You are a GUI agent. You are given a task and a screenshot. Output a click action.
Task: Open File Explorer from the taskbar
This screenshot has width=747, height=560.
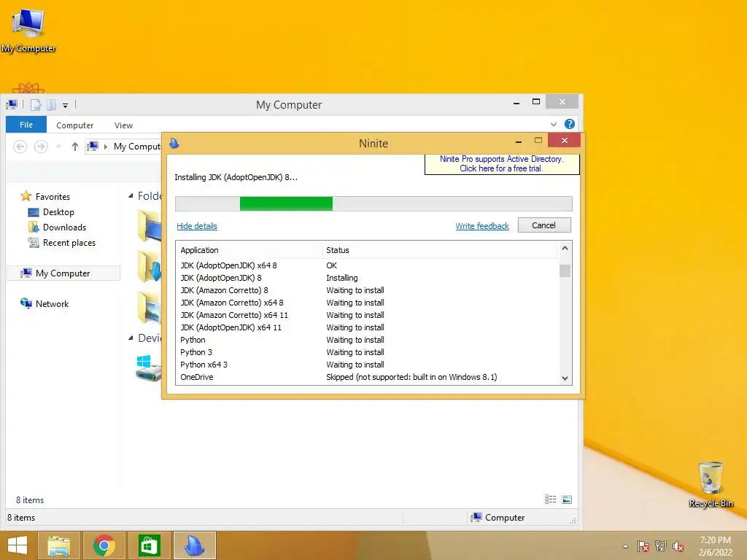(58, 545)
